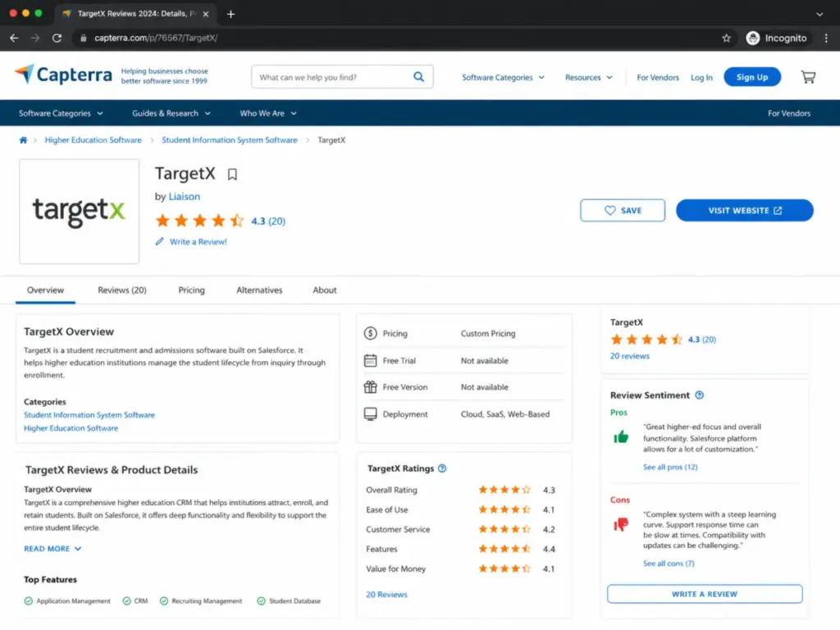Open See all cons (7)
Screen dimensions: 840x630
click(x=669, y=564)
